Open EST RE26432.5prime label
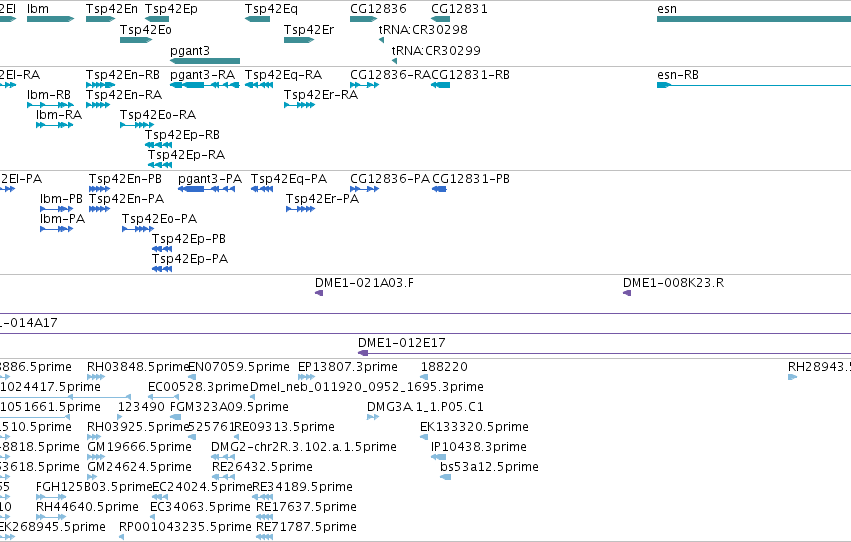This screenshot has width=851, height=542. (262, 467)
